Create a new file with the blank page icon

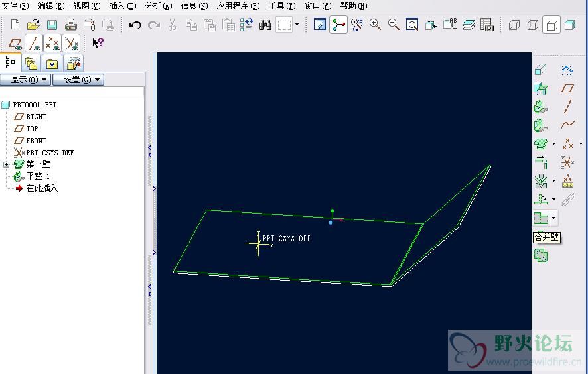pyautogui.click(x=15, y=25)
